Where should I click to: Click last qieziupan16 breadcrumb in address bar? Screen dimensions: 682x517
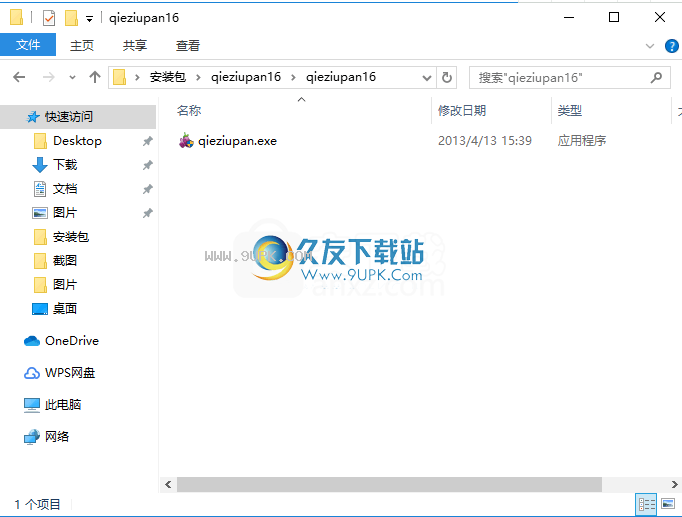tap(341, 77)
